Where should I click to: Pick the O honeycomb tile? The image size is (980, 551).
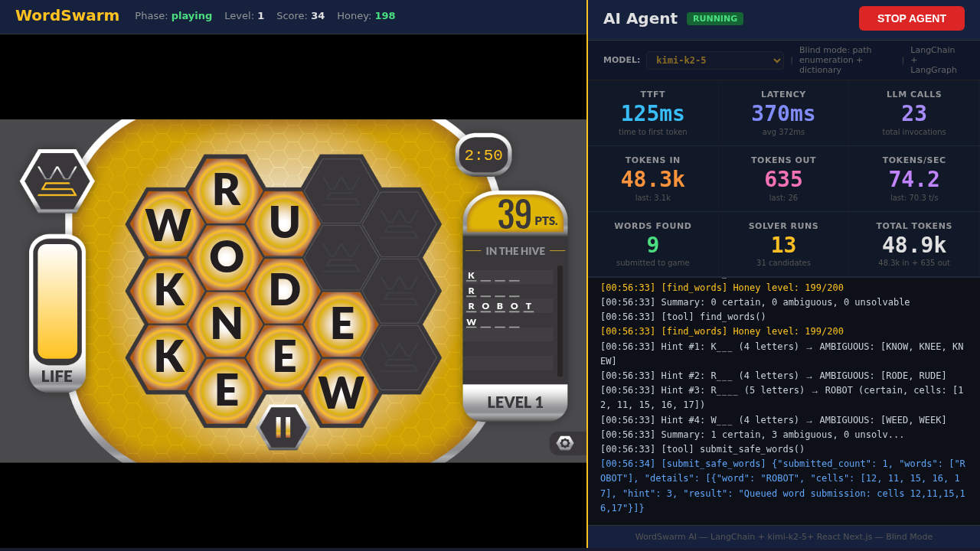pyautogui.click(x=226, y=257)
